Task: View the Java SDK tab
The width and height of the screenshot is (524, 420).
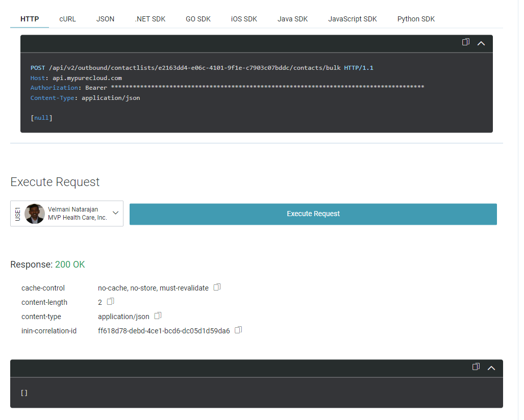Action: (292, 19)
